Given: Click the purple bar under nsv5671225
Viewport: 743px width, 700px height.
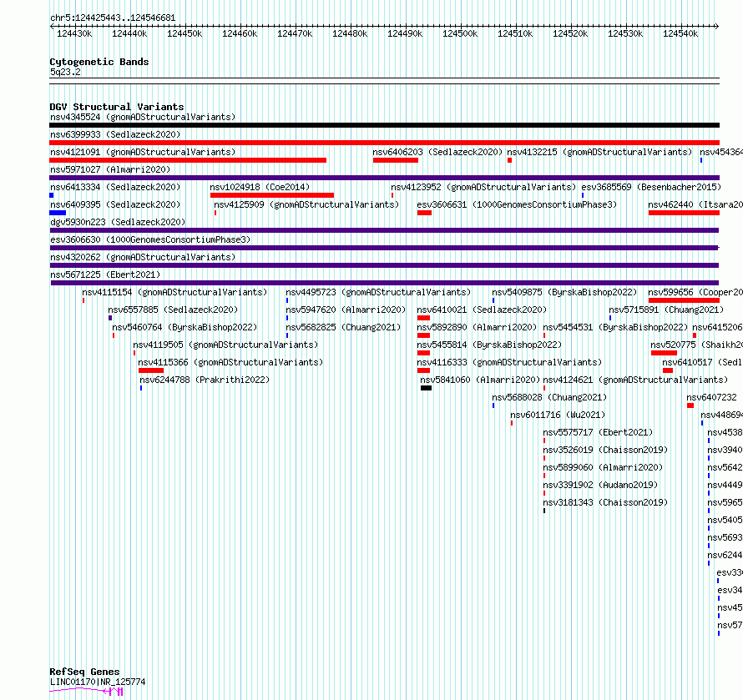Looking at the screenshot, I should (385, 283).
